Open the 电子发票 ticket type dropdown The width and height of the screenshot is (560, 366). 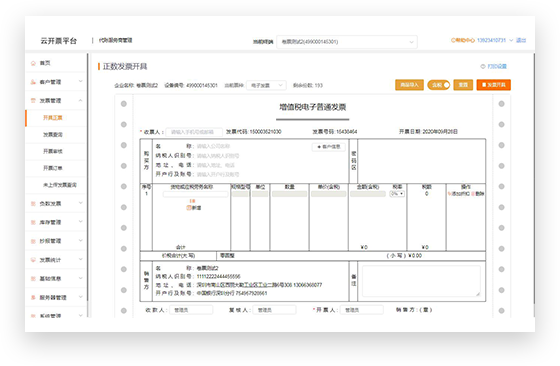click(x=266, y=85)
